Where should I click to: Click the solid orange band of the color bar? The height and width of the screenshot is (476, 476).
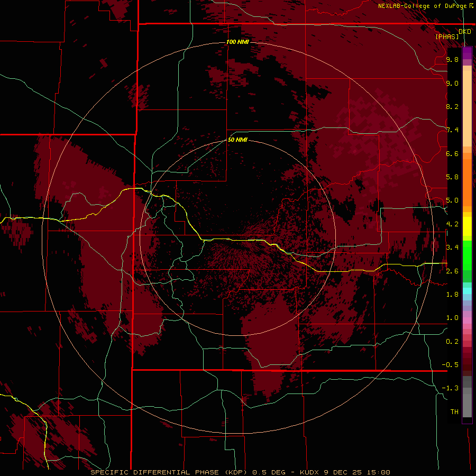point(467,182)
